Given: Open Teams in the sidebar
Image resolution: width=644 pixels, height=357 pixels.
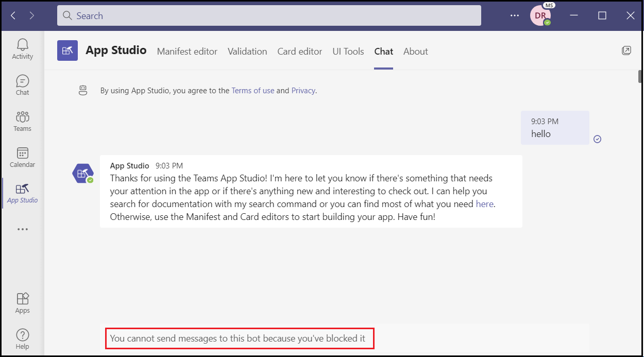Looking at the screenshot, I should click(22, 121).
